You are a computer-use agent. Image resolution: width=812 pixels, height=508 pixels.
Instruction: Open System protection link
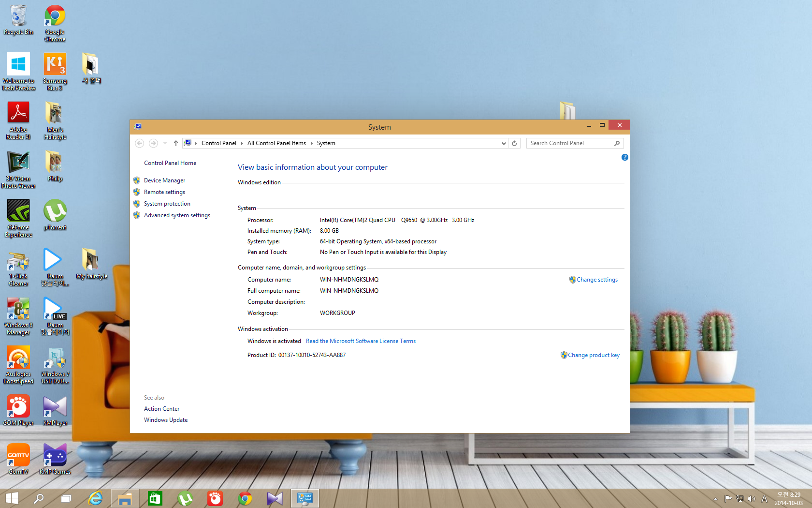click(167, 204)
